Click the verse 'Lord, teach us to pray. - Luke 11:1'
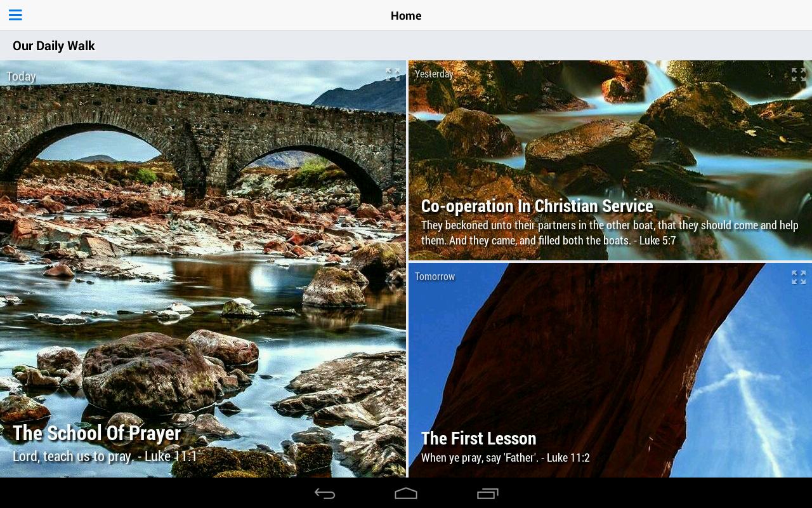This screenshot has height=508, width=812. (x=105, y=457)
